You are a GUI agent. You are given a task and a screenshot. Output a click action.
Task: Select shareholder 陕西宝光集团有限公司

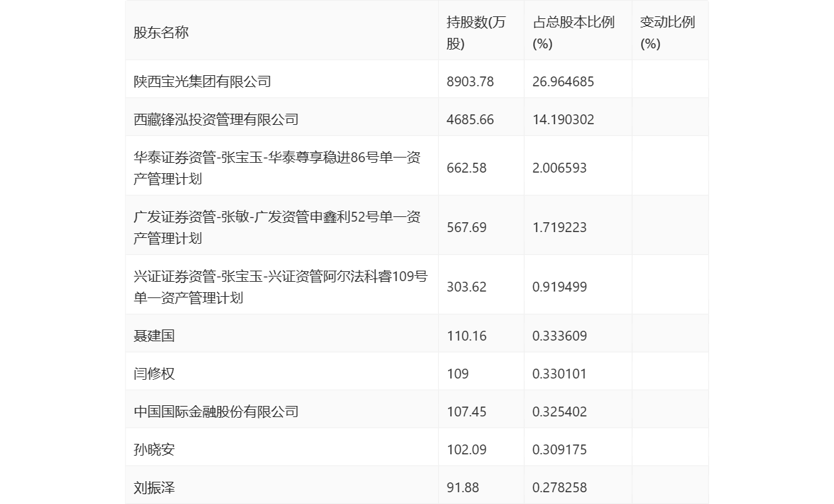203,81
